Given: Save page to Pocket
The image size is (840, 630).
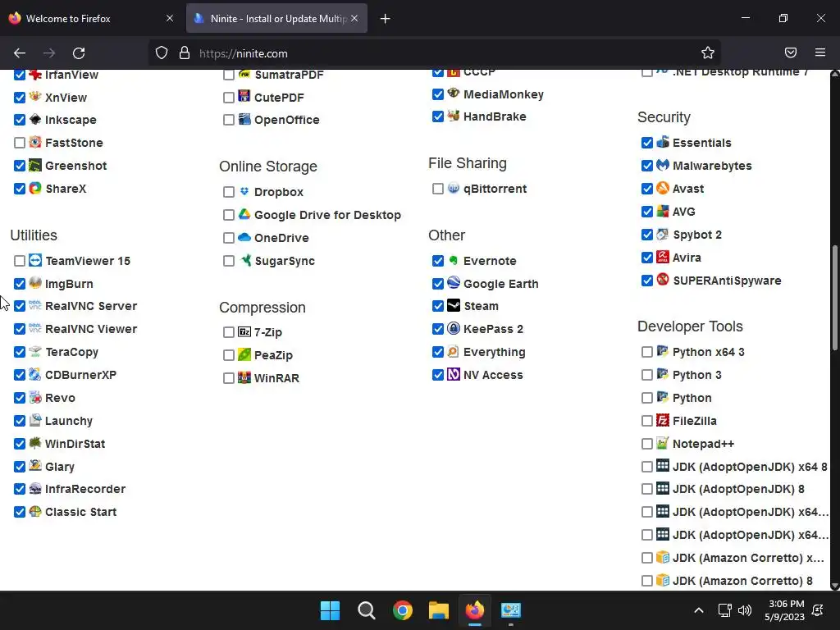Looking at the screenshot, I should 791,52.
